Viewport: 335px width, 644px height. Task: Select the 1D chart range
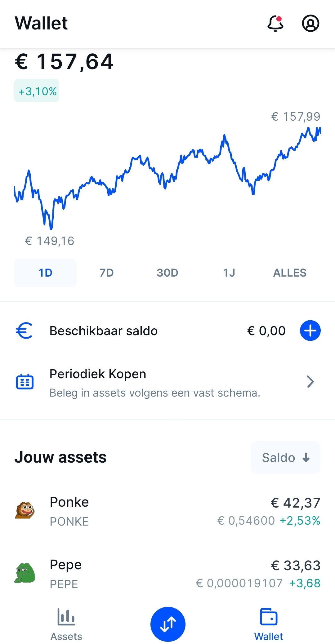(x=45, y=273)
